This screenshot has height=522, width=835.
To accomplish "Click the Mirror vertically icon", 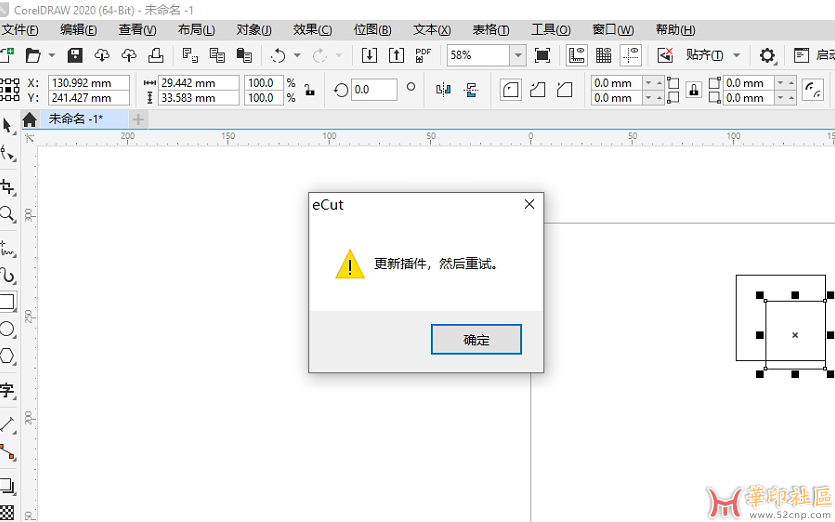I will (470, 89).
